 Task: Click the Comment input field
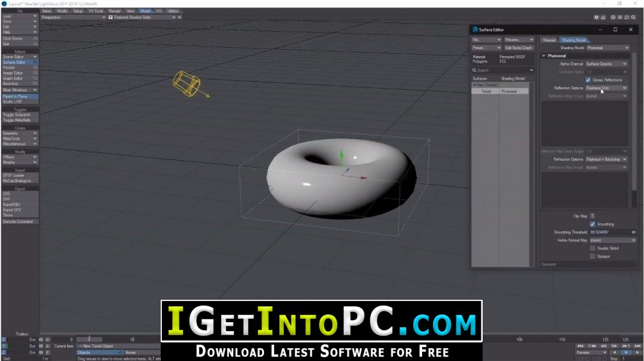588,265
